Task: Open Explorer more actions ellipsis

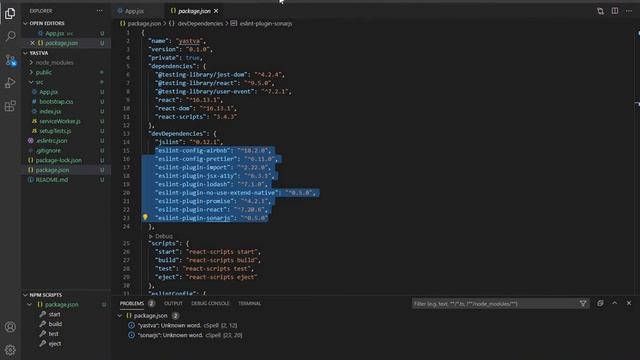Action: click(100, 11)
